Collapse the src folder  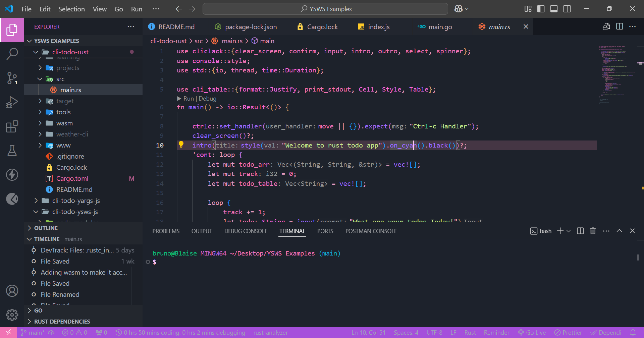click(84, 79)
